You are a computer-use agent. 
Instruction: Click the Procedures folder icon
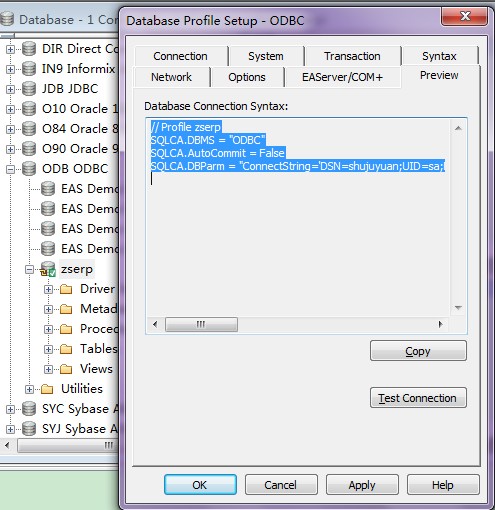[x=66, y=329]
